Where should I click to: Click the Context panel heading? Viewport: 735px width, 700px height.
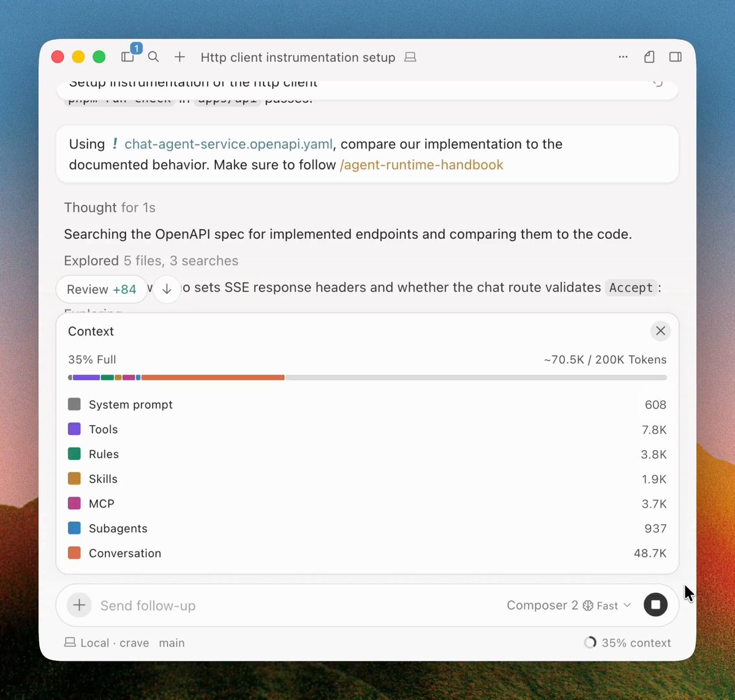[x=91, y=331]
